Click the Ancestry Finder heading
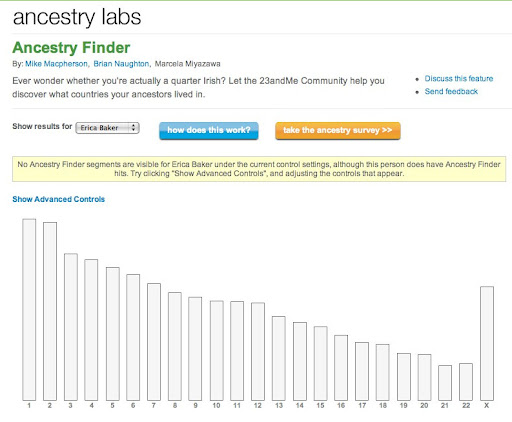The image size is (512, 422). click(71, 48)
